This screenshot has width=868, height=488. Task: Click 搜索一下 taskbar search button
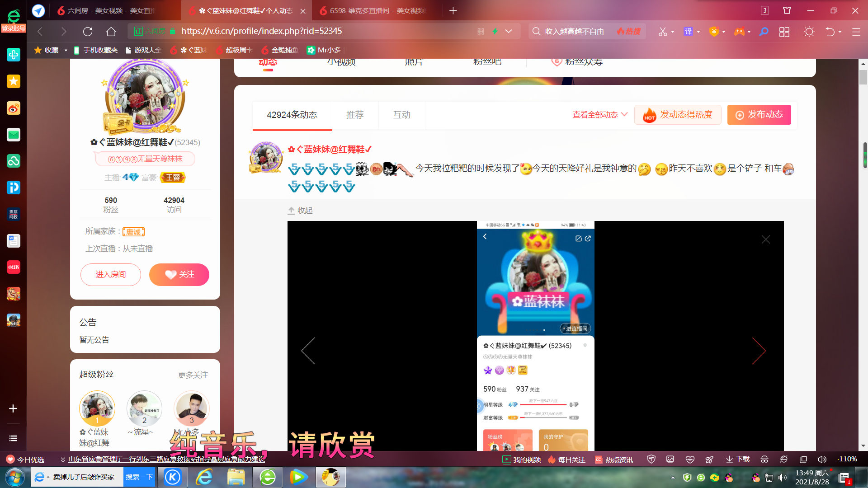pos(139,477)
